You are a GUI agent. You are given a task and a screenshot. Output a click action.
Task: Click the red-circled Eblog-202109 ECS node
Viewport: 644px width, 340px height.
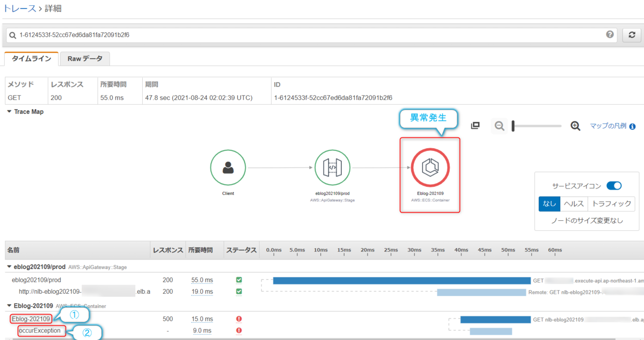click(x=429, y=167)
